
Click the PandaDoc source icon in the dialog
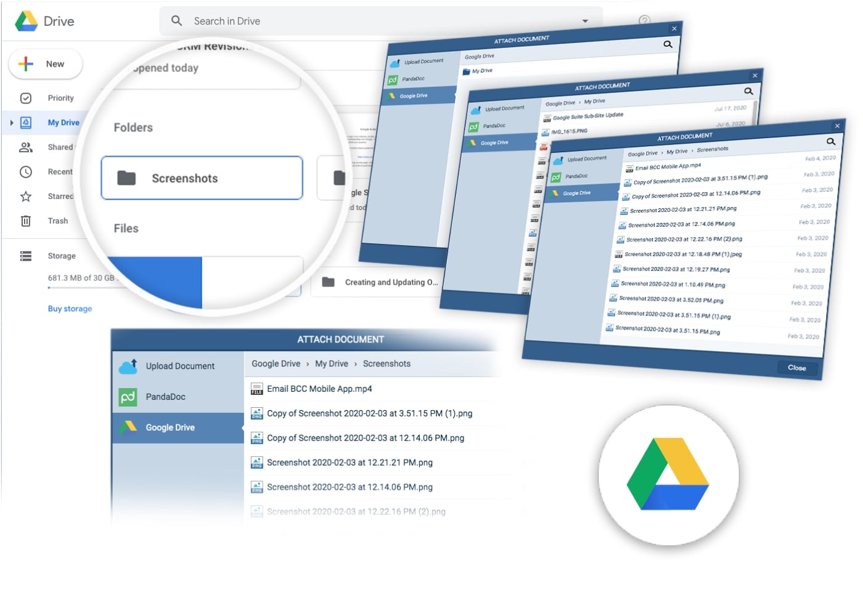[127, 396]
